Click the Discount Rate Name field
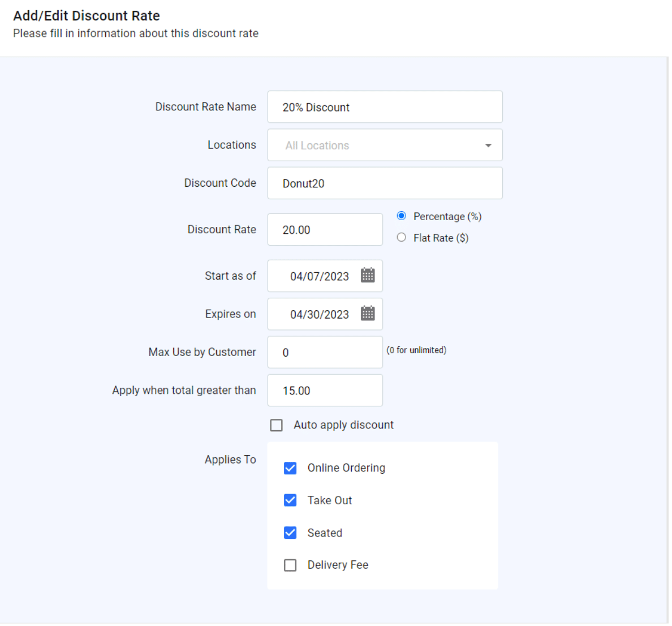The width and height of the screenshot is (672, 626). [385, 107]
